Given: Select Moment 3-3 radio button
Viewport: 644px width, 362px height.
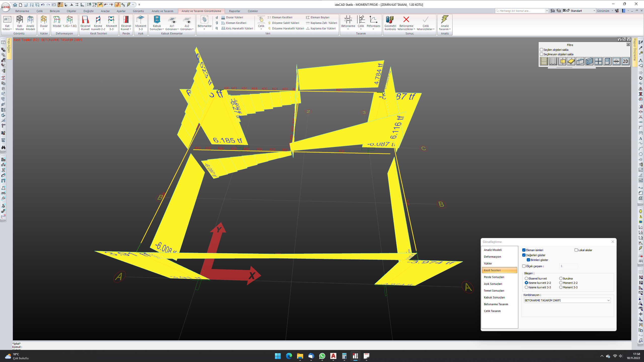Looking at the screenshot, I should click(561, 287).
